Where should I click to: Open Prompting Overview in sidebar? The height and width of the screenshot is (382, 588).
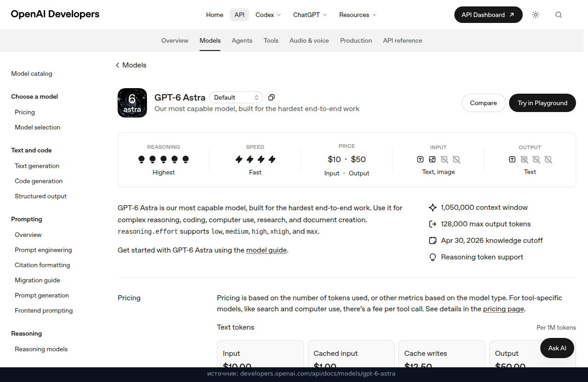28,235
